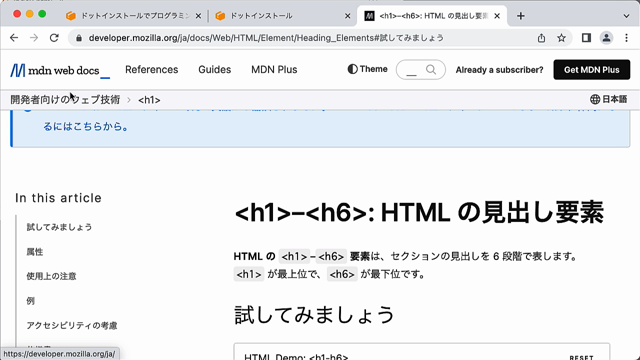Viewport: 640px width, 360px height.
Task: Open a new tab with plus button
Action: tap(520, 16)
